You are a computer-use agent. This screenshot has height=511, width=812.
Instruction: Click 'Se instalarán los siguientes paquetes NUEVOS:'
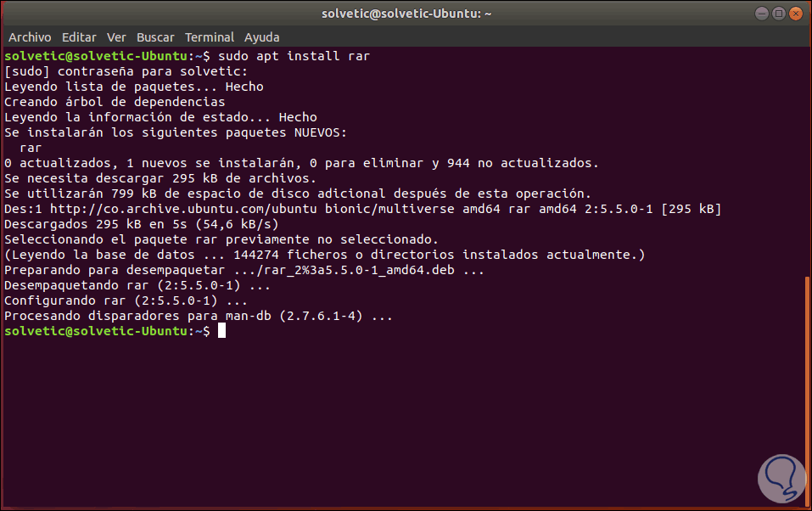[176, 132]
